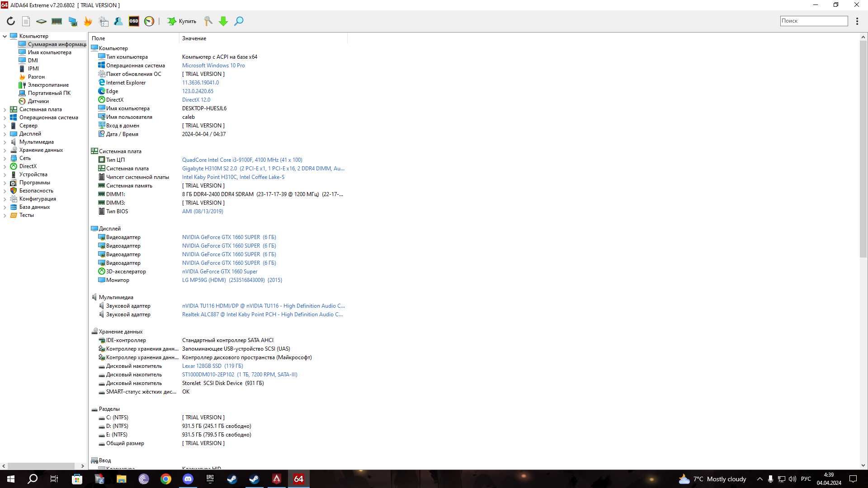Image resolution: width=868 pixels, height=488 pixels.
Task: Open the preferences checklist toolbar icon
Action: [x=104, y=21]
